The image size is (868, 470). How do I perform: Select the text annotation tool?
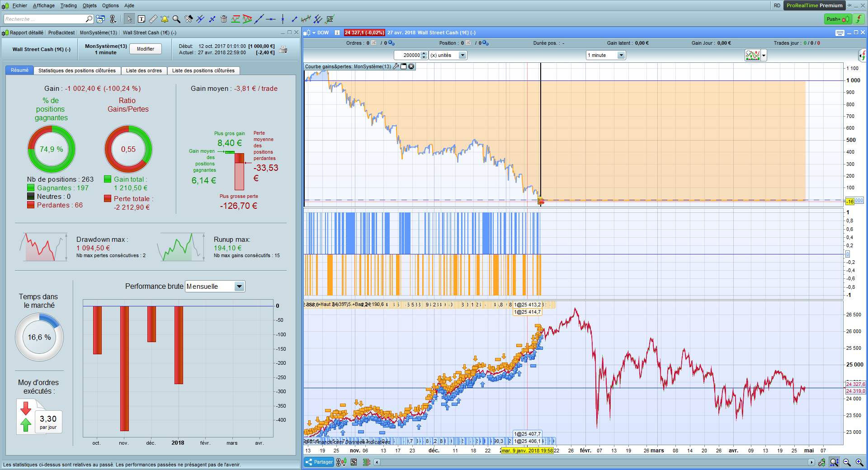[142, 19]
